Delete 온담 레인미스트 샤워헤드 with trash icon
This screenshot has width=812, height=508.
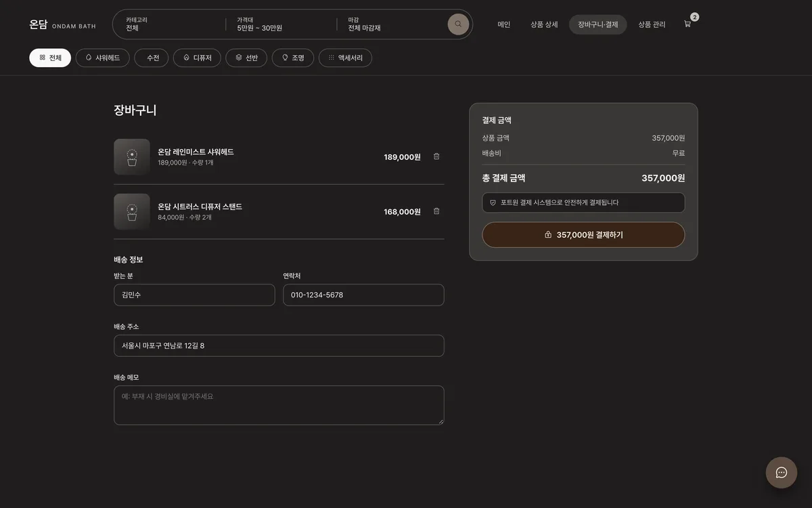tap(436, 156)
